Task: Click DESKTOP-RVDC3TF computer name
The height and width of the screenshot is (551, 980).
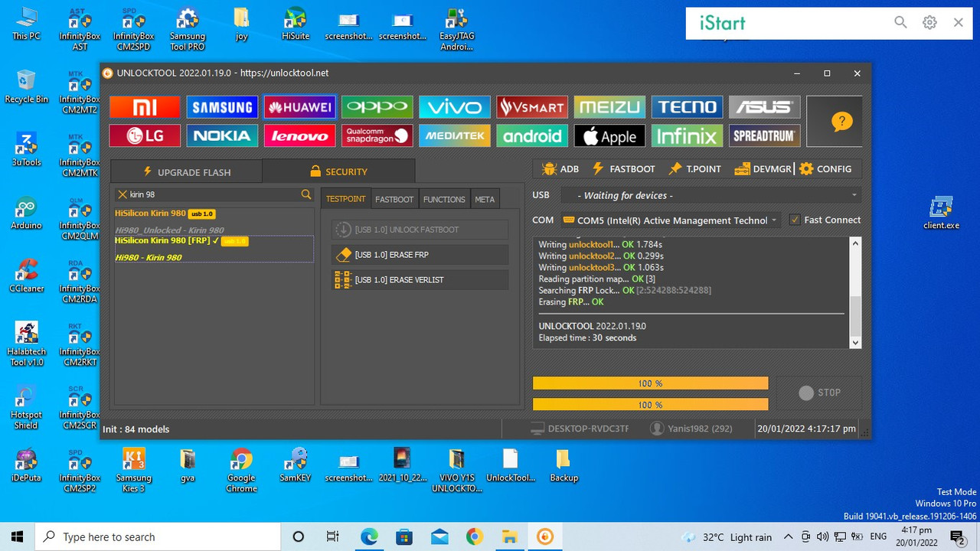Action: click(580, 429)
